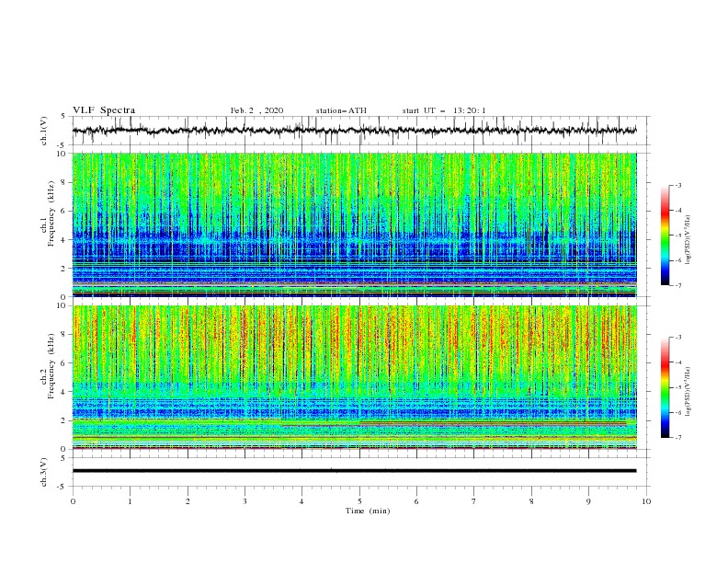Image resolution: width=728 pixels, height=563 pixels.
Task: Click inside the ch.1 spectrogram panel
Action: (x=355, y=224)
